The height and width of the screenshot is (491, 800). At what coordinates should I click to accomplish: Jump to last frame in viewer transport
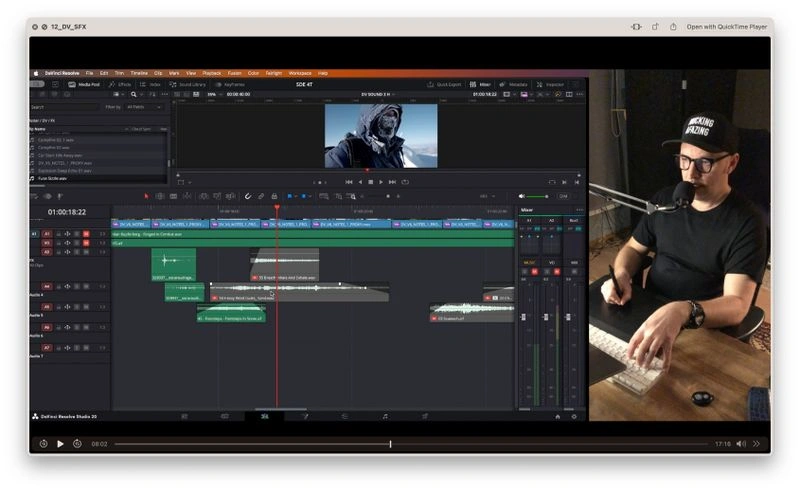click(392, 182)
